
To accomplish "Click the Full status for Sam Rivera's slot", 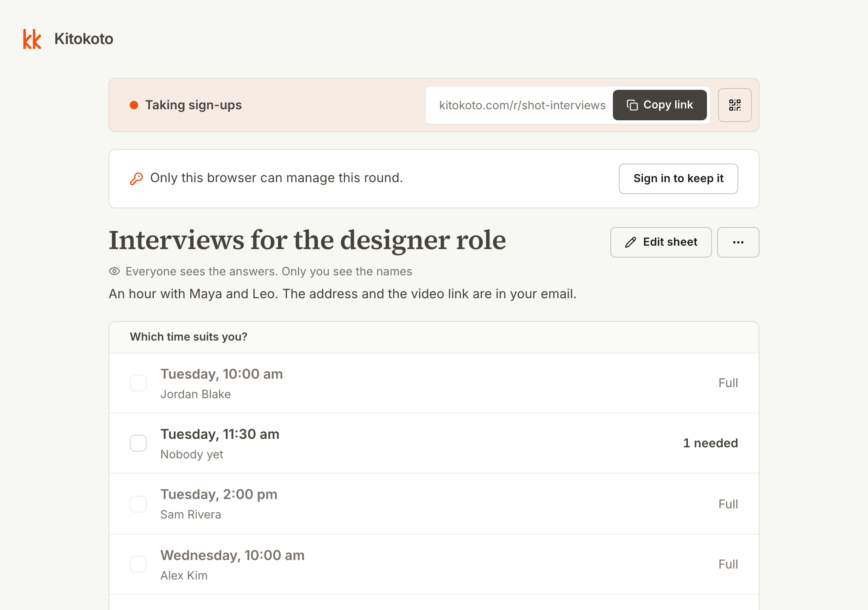I will [x=728, y=504].
